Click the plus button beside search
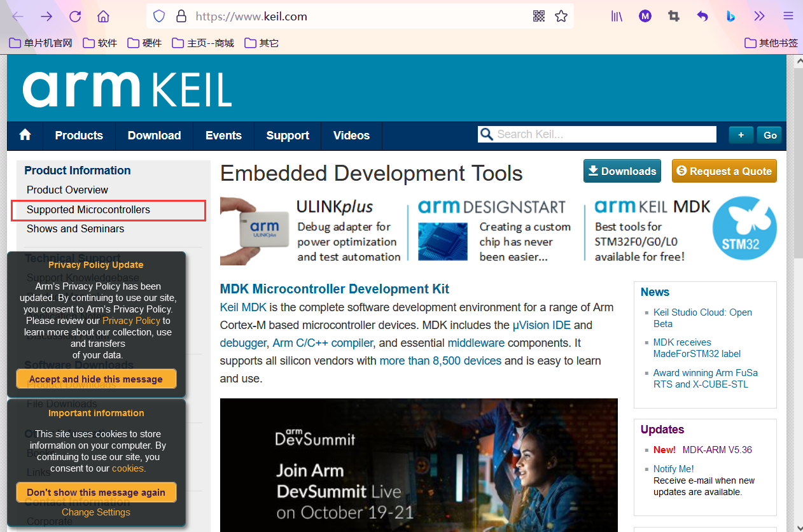This screenshot has height=532, width=803. (741, 135)
